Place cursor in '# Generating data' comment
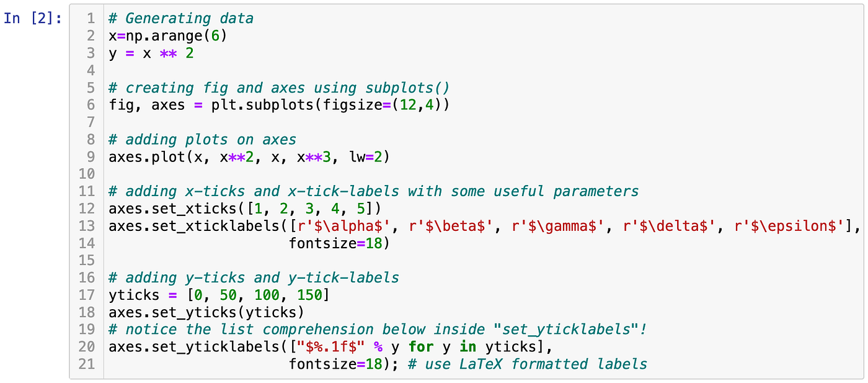Image resolution: width=868 pixels, height=383 pixels. pyautogui.click(x=181, y=19)
